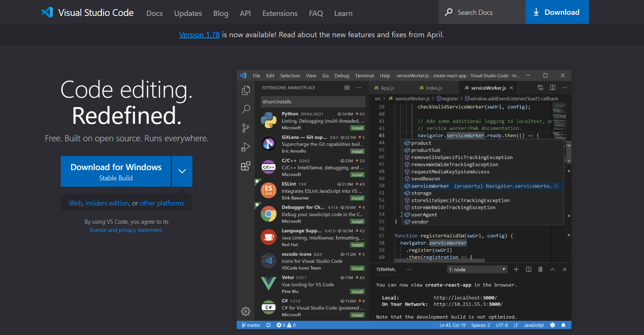Viewport: 644px width, 335px height.
Task: Open license and privacy statement link
Action: coord(126,230)
